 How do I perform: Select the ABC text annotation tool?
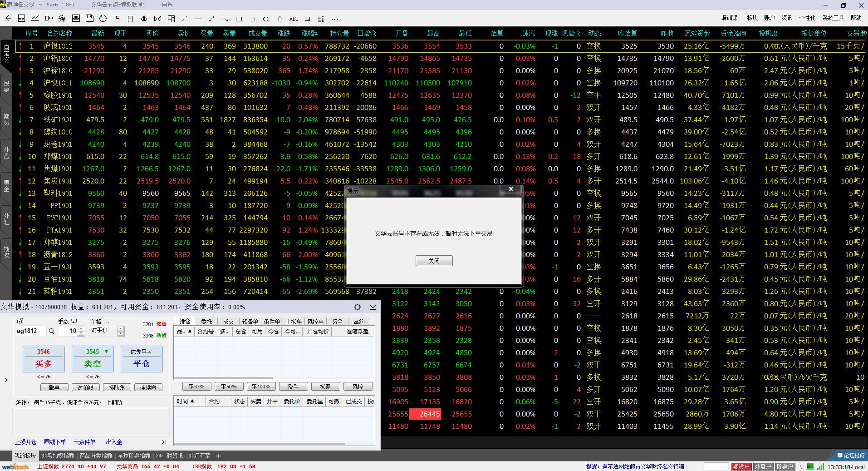[x=294, y=19]
